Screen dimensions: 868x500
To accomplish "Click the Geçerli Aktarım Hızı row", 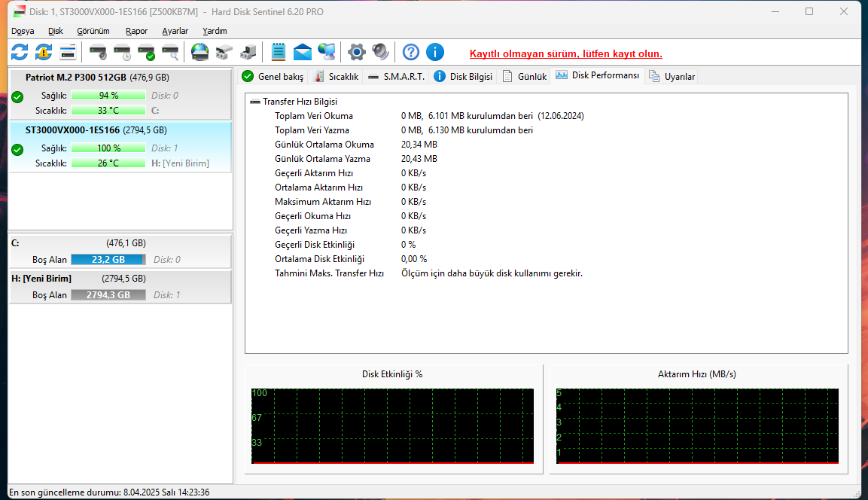I will click(x=350, y=173).
